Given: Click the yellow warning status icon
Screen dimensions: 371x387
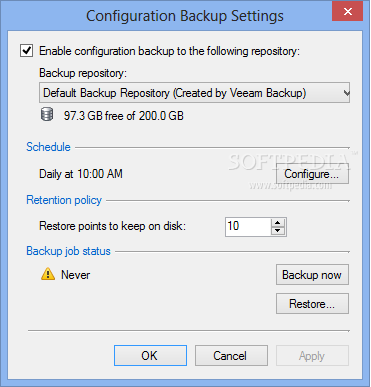Looking at the screenshot, I should (x=48, y=274).
